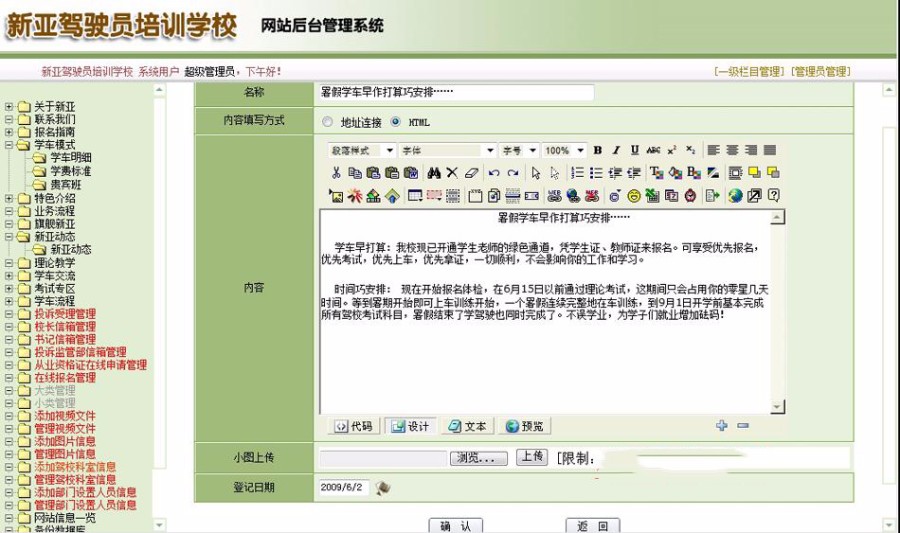This screenshot has width=900, height=533.
Task: Open 一级栏目管理 link
Action: coord(750,72)
